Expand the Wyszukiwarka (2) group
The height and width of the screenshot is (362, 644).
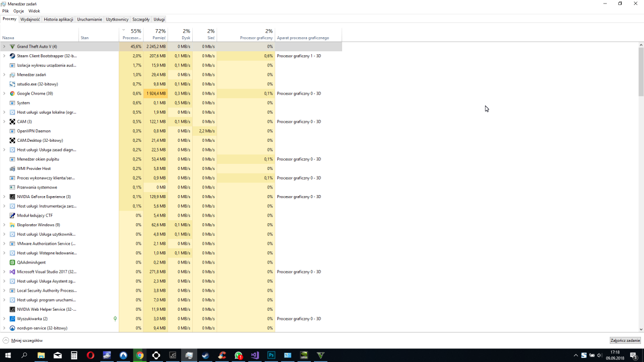[x=4, y=319]
